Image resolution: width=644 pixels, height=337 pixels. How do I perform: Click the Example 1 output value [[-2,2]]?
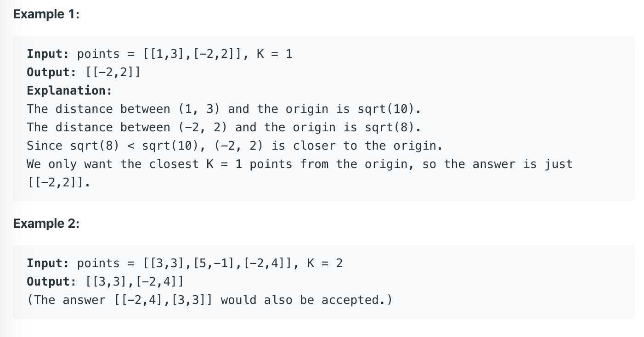point(113,72)
